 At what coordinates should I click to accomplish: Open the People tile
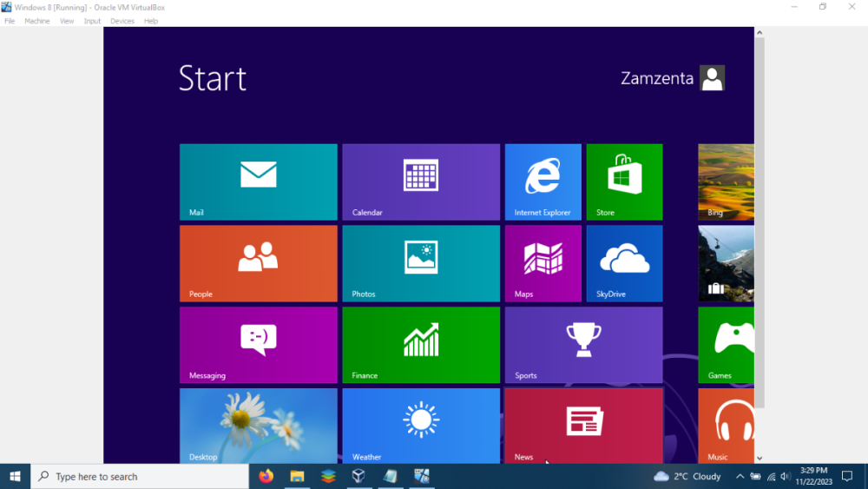pyautogui.click(x=258, y=263)
